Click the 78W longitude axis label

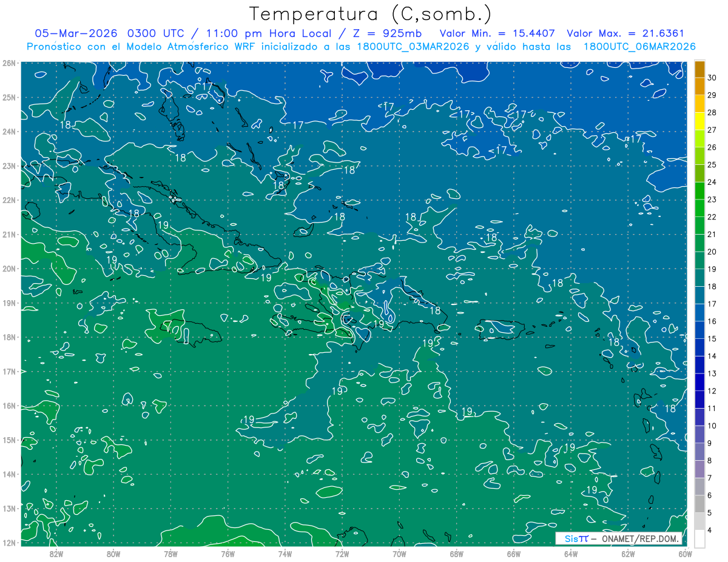pyautogui.click(x=170, y=554)
